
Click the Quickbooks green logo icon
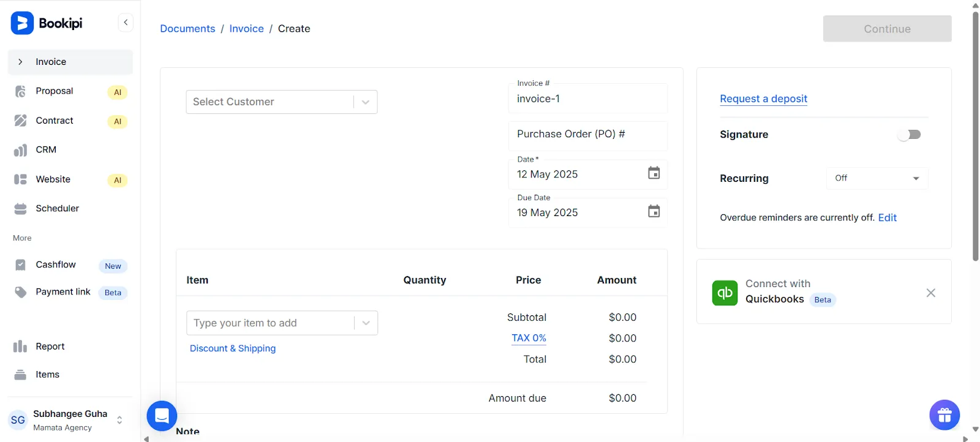click(x=725, y=293)
